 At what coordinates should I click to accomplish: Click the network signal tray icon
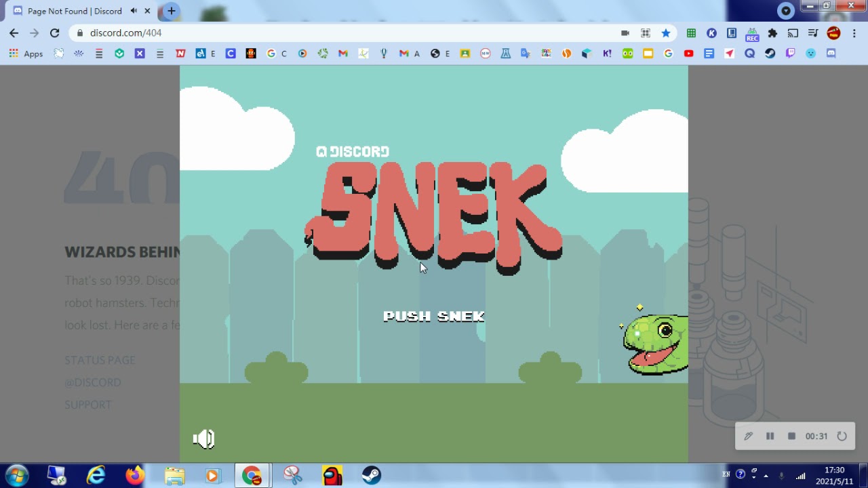tap(801, 476)
